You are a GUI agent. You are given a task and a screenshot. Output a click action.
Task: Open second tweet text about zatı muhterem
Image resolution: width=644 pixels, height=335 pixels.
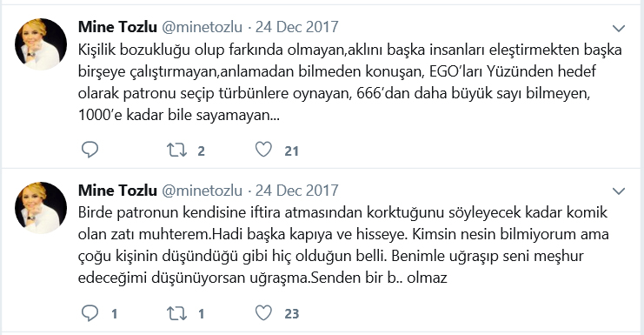[343, 245]
